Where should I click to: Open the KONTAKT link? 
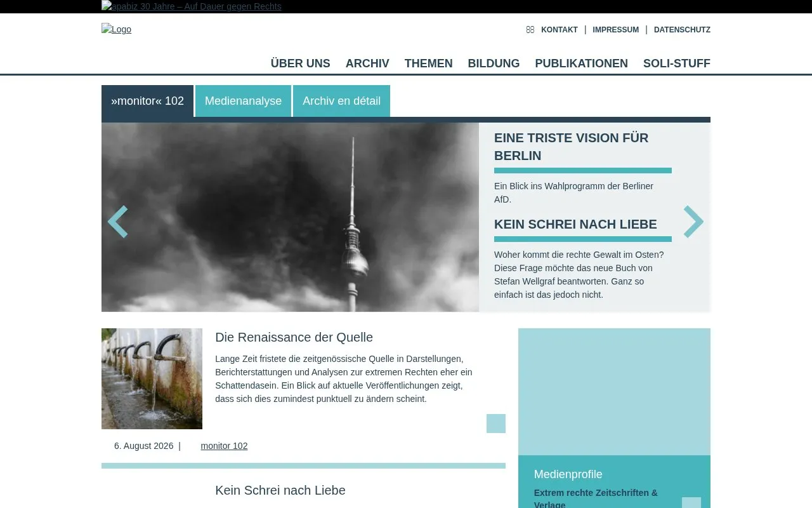click(x=560, y=30)
